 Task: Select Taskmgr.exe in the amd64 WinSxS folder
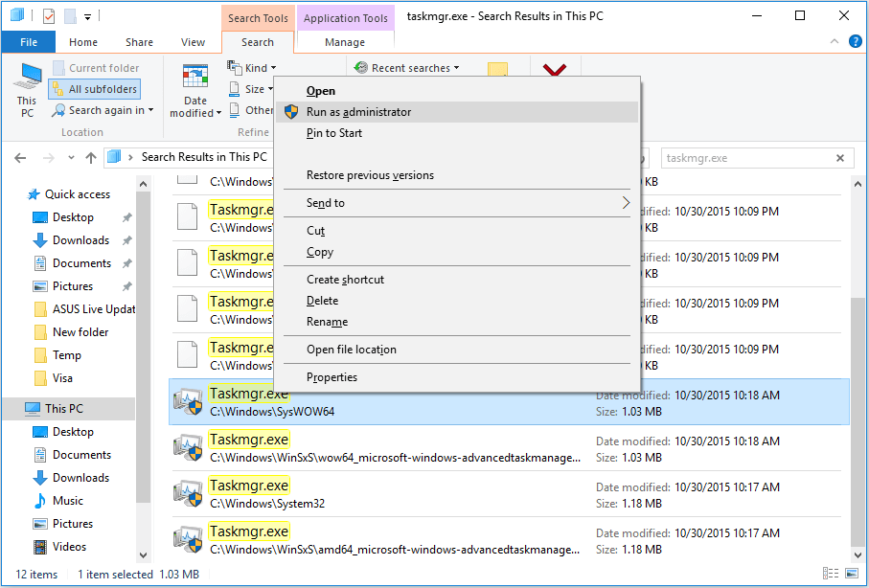(x=508, y=540)
